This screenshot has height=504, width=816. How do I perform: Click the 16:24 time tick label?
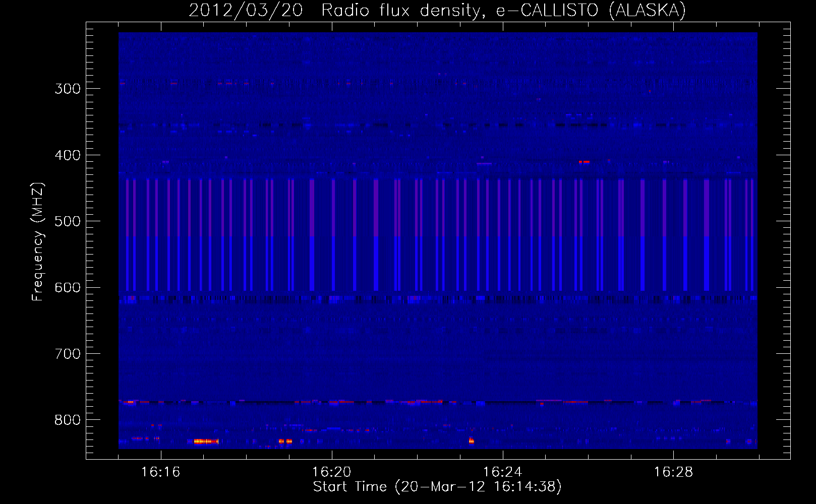[x=502, y=472]
